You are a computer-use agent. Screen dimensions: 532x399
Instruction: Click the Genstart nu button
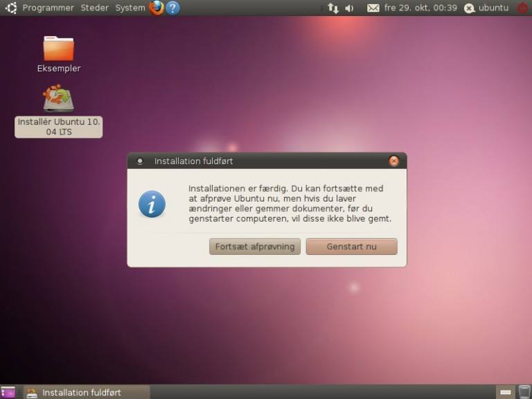click(x=351, y=247)
